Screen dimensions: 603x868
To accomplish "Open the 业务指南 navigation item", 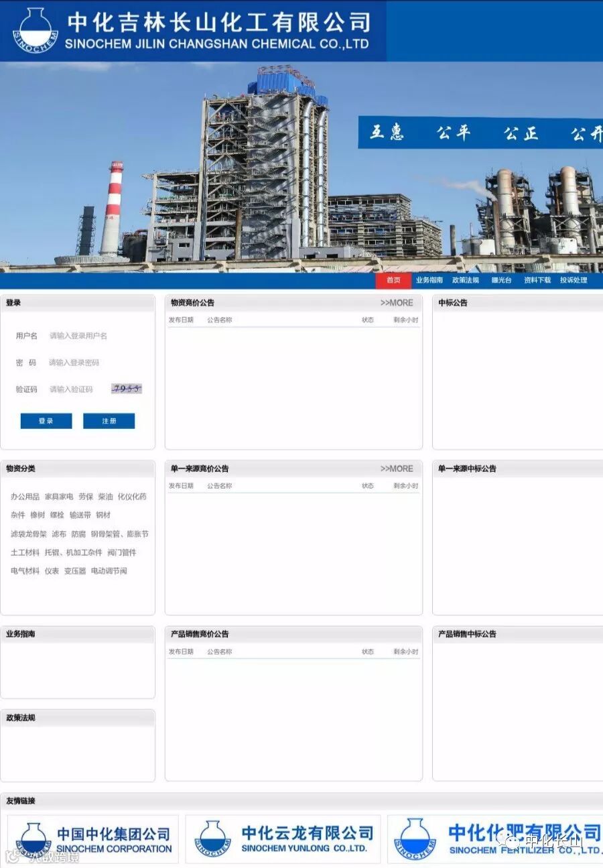I will [429, 280].
